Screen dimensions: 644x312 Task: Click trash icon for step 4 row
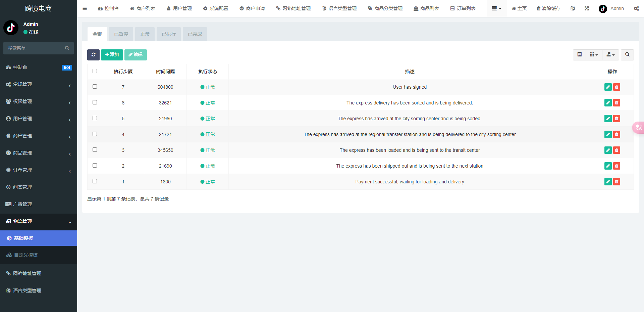pyautogui.click(x=616, y=134)
